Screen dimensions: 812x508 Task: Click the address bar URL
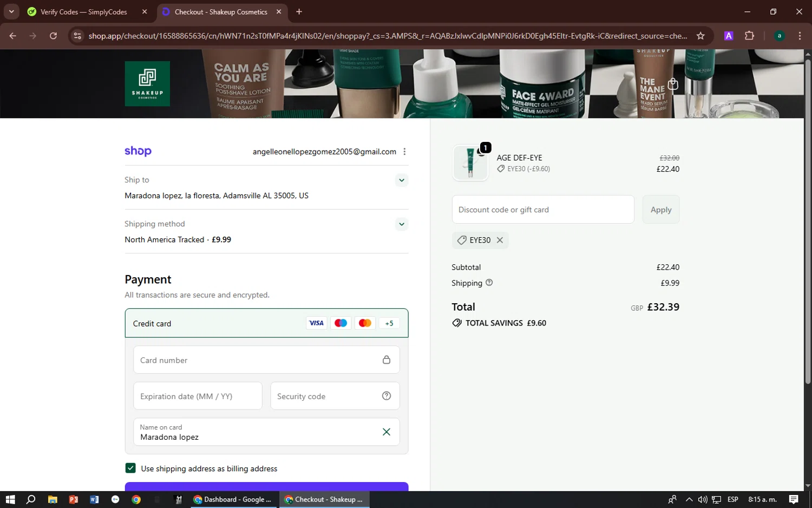(388, 36)
